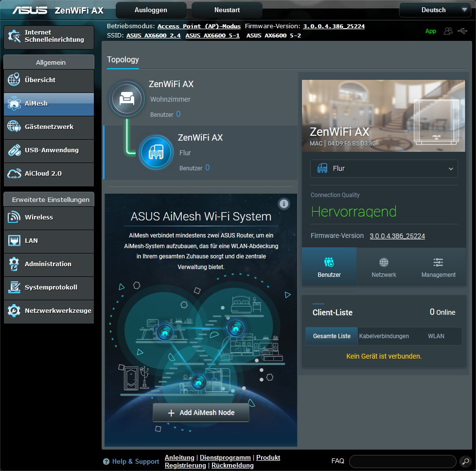Select the AiMesh sidebar icon
This screenshot has width=476, height=471.
(14, 103)
